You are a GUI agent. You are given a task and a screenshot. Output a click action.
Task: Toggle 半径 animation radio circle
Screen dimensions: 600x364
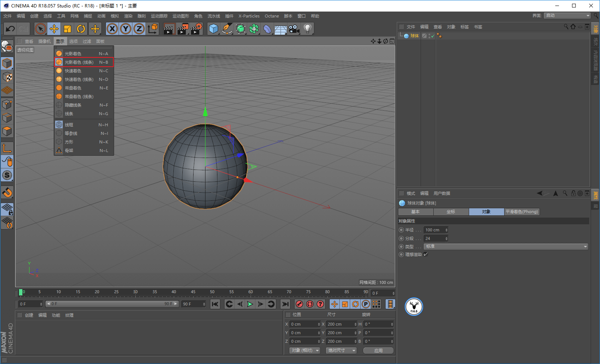click(401, 230)
